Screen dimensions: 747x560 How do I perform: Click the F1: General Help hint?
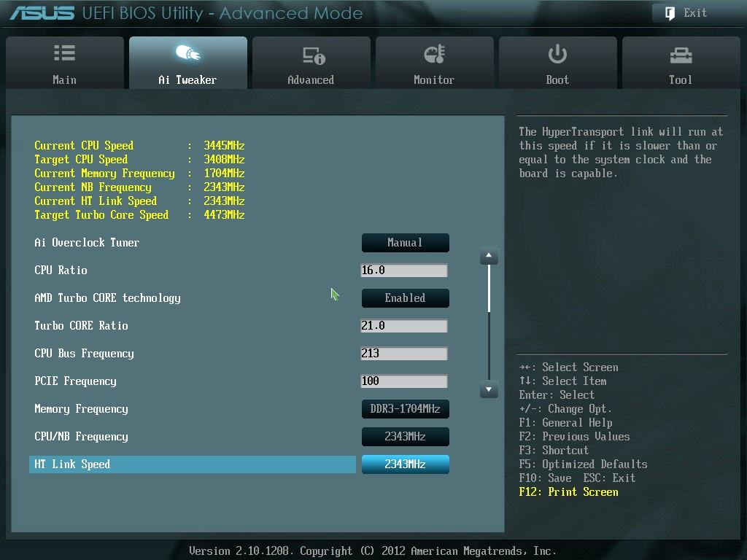coord(566,423)
